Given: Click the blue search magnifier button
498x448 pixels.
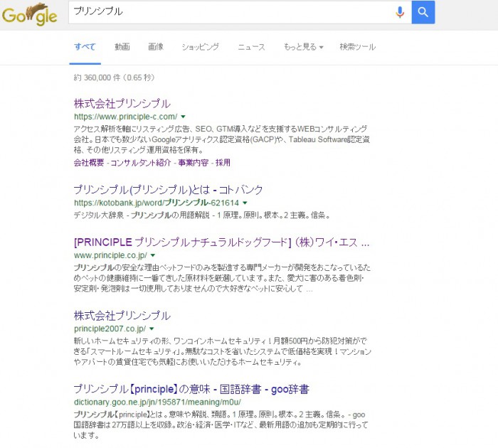Looking at the screenshot, I should (x=423, y=12).
